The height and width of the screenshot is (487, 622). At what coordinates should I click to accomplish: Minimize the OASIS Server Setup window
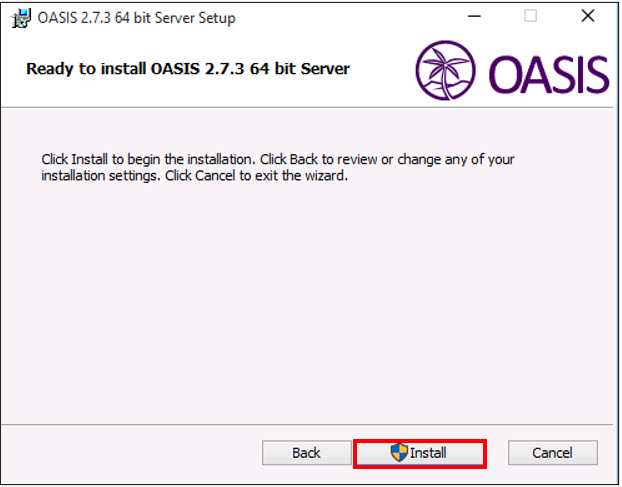(474, 17)
